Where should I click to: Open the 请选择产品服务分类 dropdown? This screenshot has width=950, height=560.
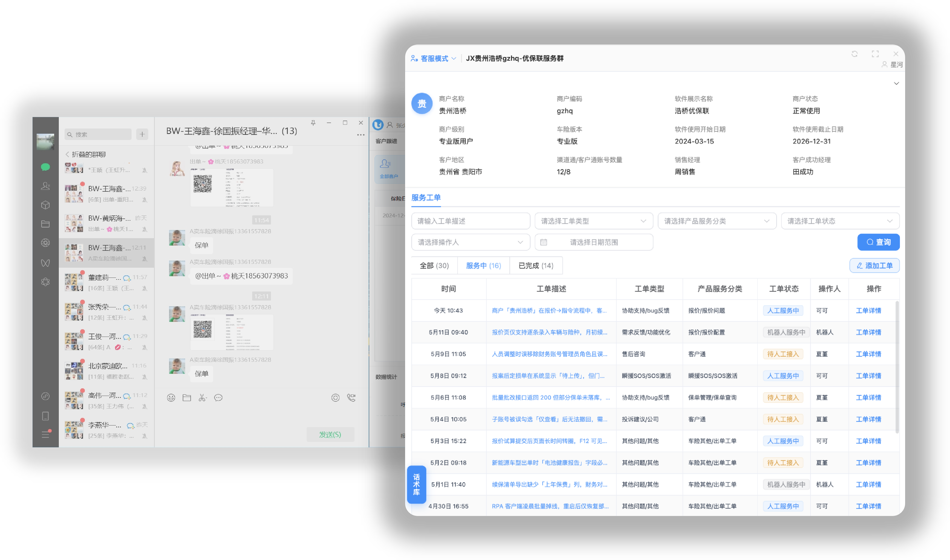pos(717,221)
